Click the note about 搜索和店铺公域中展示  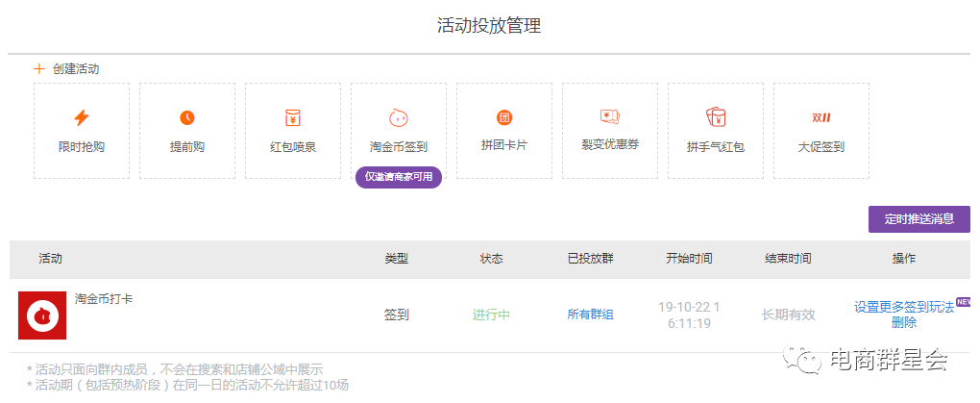click(x=175, y=369)
